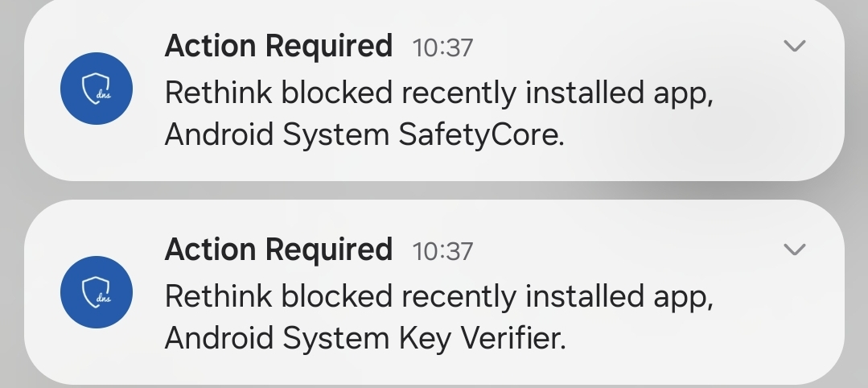Select the 'Android System SafetyCore.' text line
Image resolution: width=868 pixels, height=388 pixels.
364,135
